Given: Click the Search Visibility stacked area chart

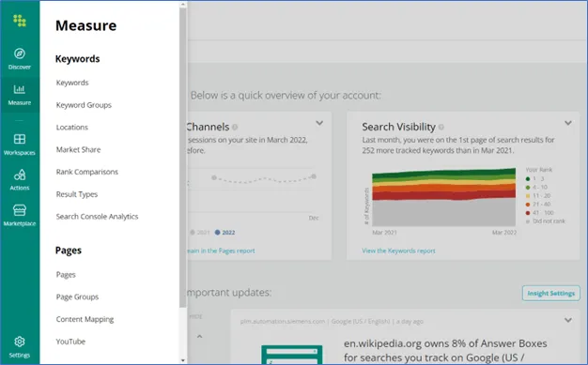Looking at the screenshot, I should pyautogui.click(x=443, y=197).
